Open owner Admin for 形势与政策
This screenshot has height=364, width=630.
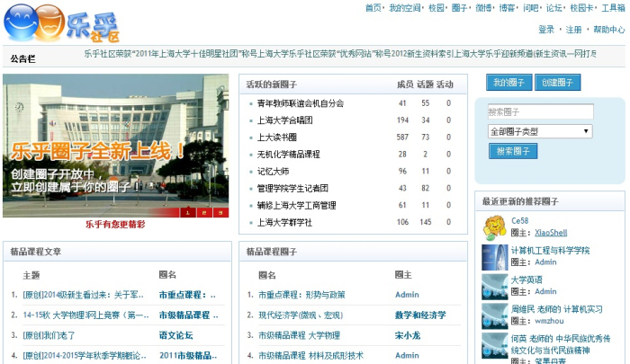407,295
